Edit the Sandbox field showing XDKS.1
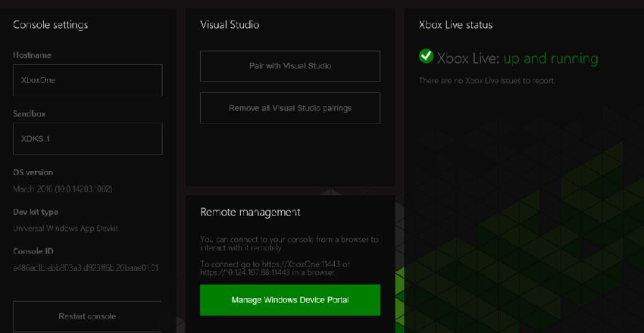 87,139
